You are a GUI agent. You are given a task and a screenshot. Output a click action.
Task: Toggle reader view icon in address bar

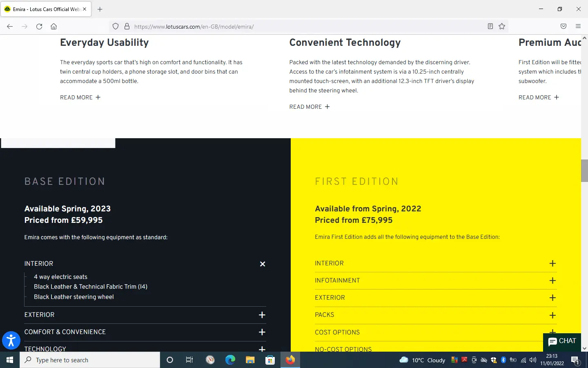pos(490,27)
